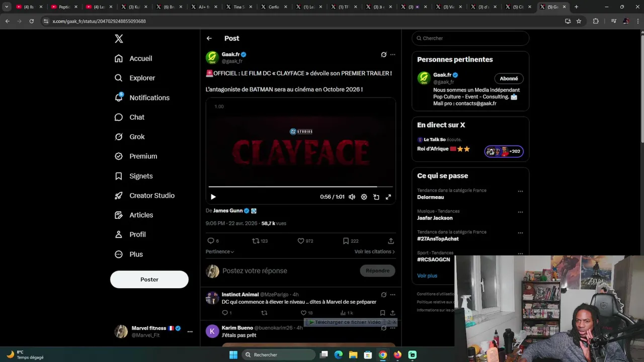
Task: Open Chat in the sidebar
Action: (x=129, y=117)
